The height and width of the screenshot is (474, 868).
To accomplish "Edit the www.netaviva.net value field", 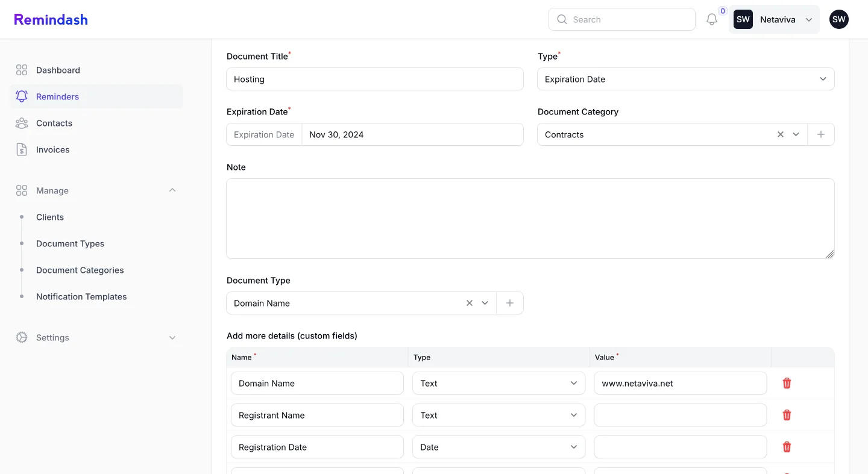I will 681,383.
